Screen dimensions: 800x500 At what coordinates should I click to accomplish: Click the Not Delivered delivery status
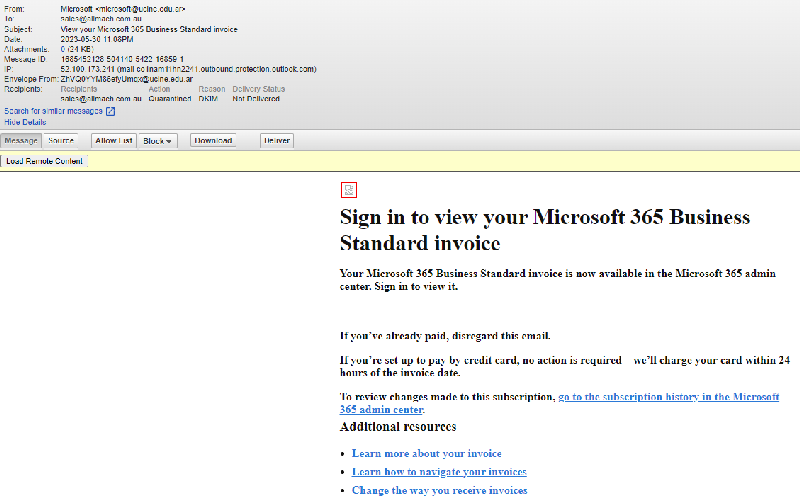(x=256, y=99)
